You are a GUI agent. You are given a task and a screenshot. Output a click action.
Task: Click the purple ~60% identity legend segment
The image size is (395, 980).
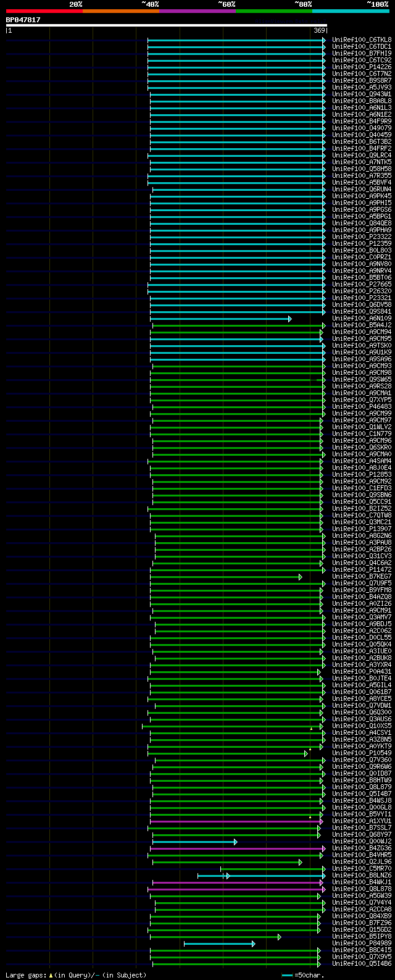(x=197, y=11)
